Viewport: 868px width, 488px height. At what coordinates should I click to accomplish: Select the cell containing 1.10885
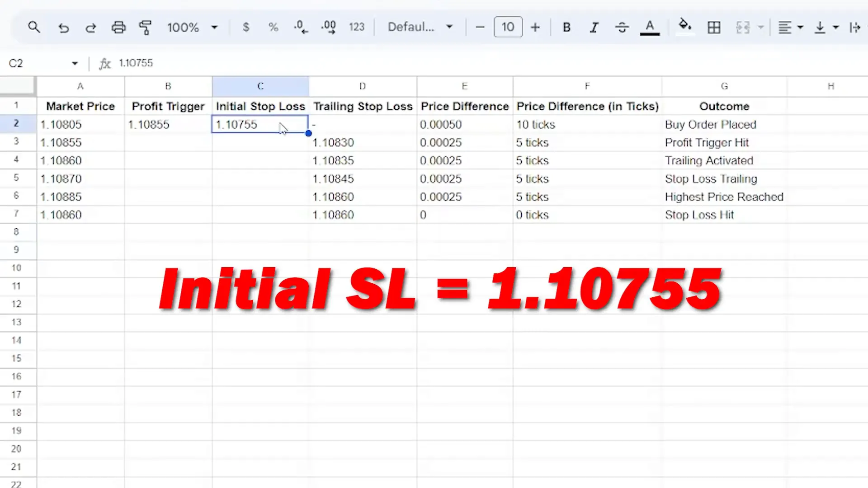point(80,197)
